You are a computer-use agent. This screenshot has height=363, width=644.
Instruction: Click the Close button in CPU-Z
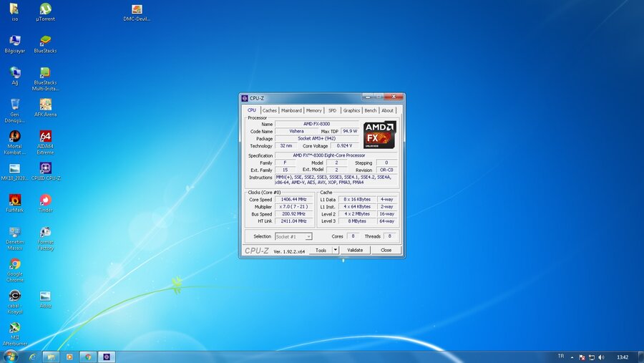click(x=386, y=250)
